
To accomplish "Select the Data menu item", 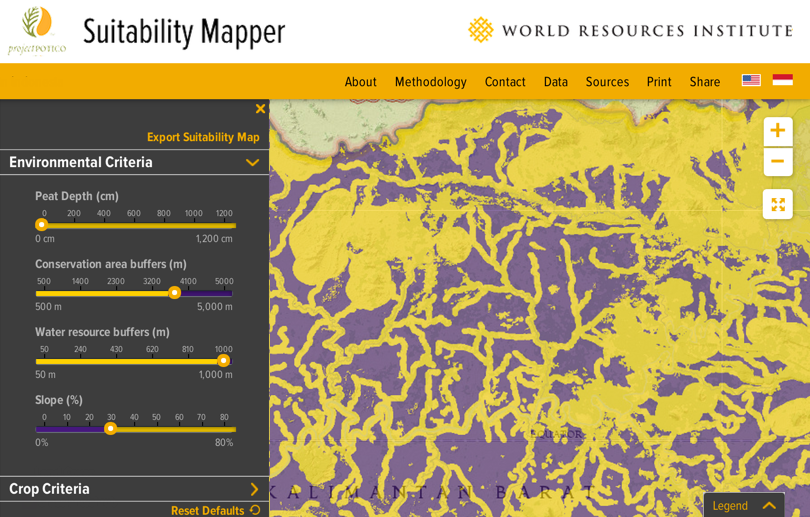I will [555, 82].
